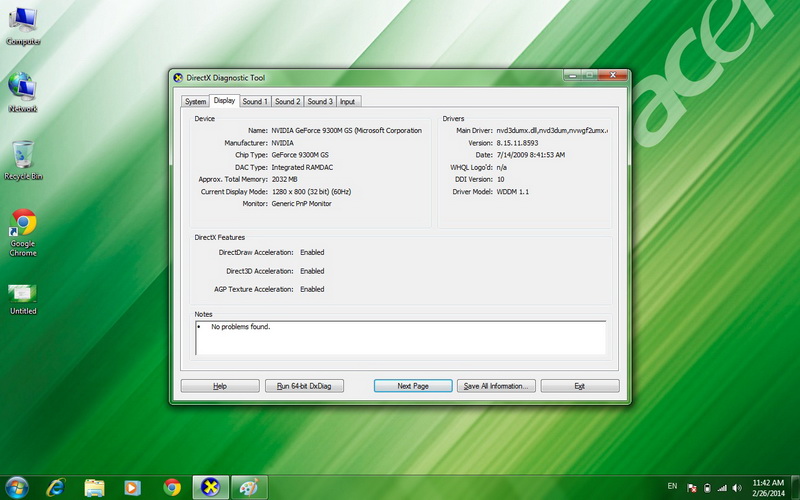This screenshot has height=500, width=800.
Task: Open the clock showing 11:42 AM
Action: point(768,487)
